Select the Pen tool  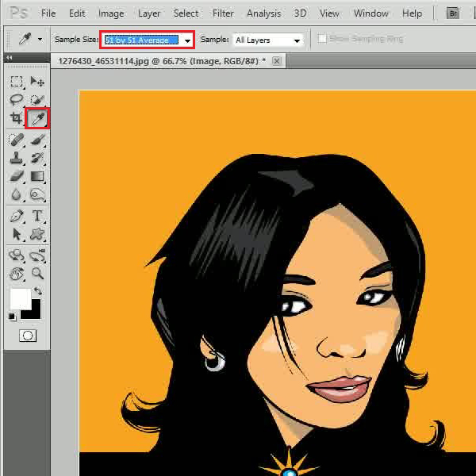[x=17, y=216]
